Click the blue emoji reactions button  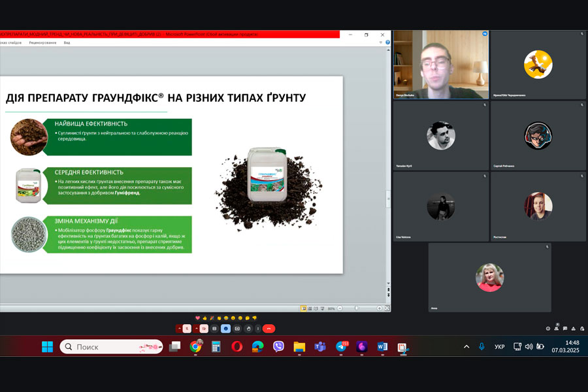(226, 329)
